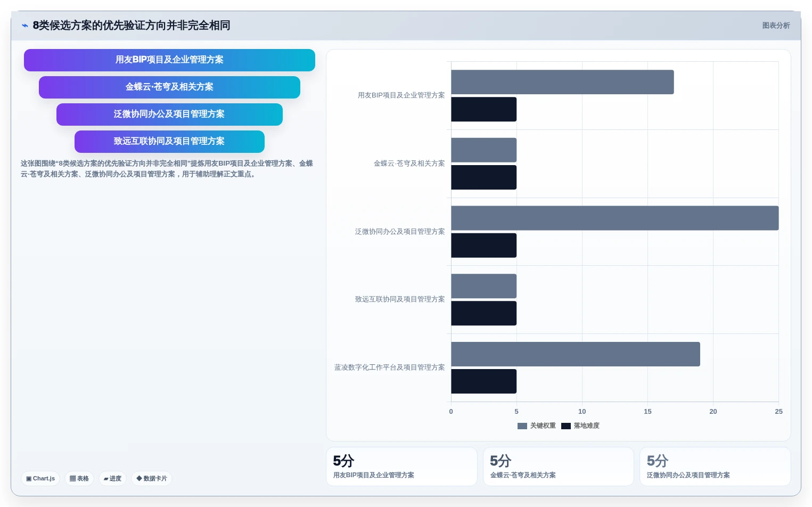Click the gray 关键权重 legend color box
This screenshot has height=507, width=812.
tap(522, 426)
